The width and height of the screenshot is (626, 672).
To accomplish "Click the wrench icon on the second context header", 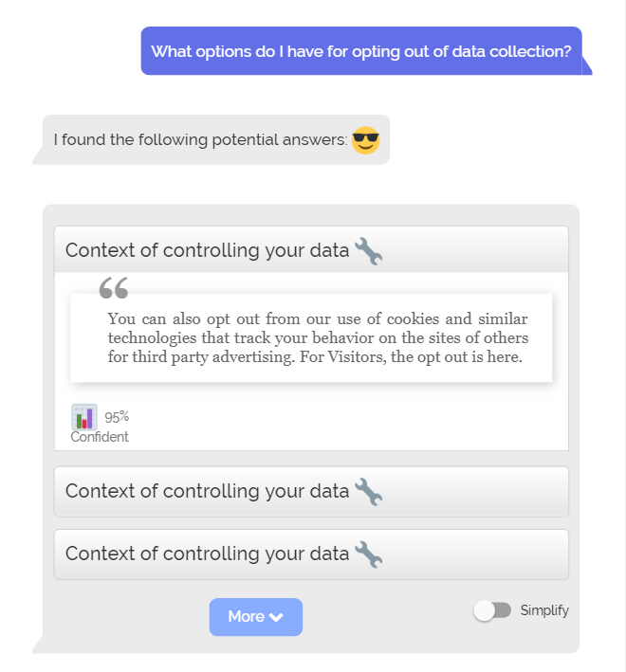I will coord(368,492).
